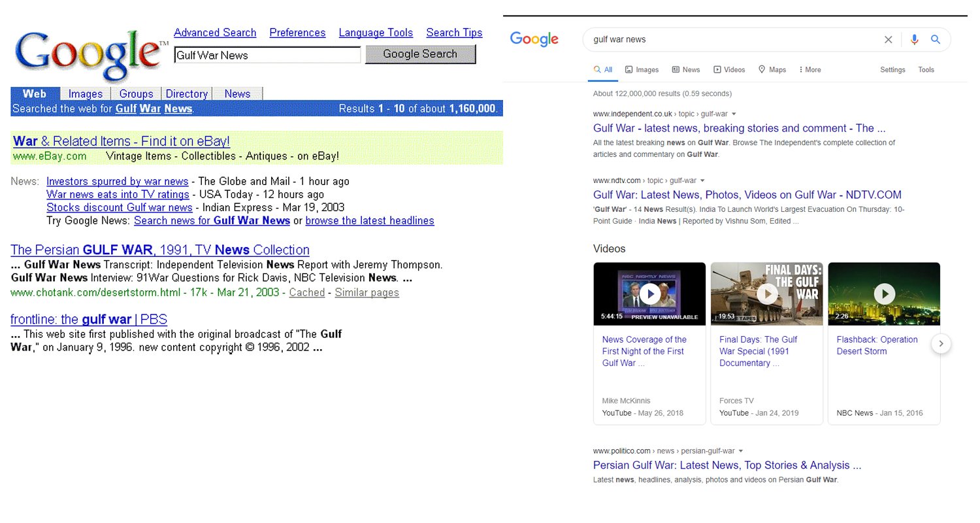
Task: Click Search news for Gulf War News link
Action: 212,221
